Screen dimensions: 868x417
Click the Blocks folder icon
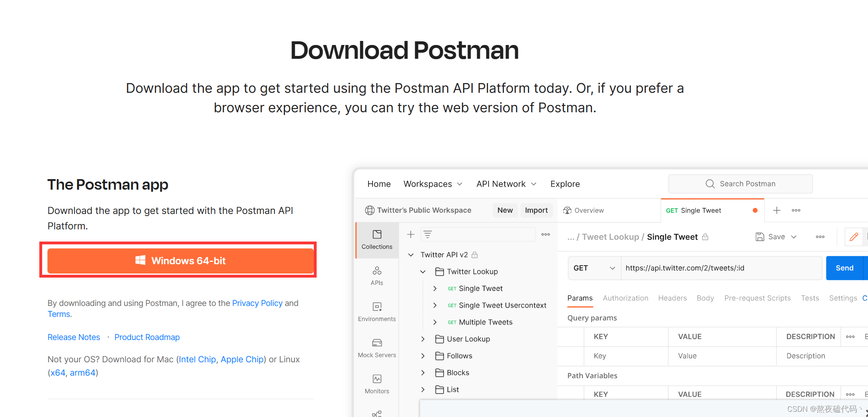tap(439, 372)
